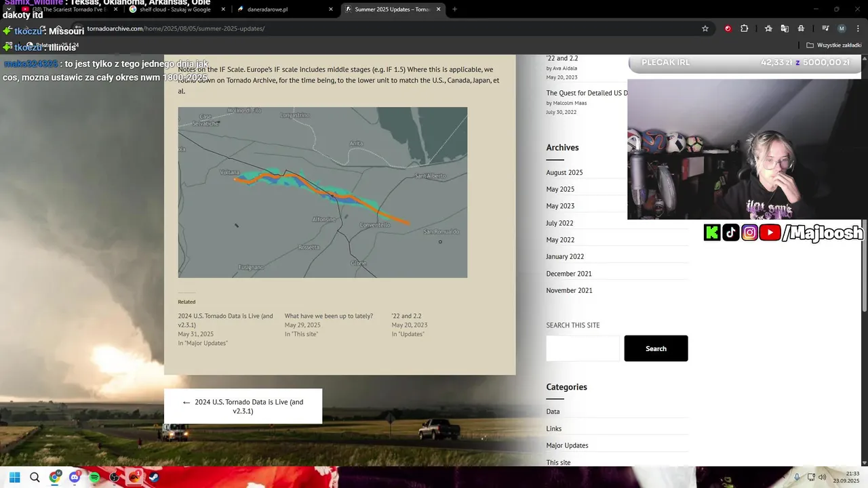
Task: Open the 'Links' category
Action: (554, 429)
